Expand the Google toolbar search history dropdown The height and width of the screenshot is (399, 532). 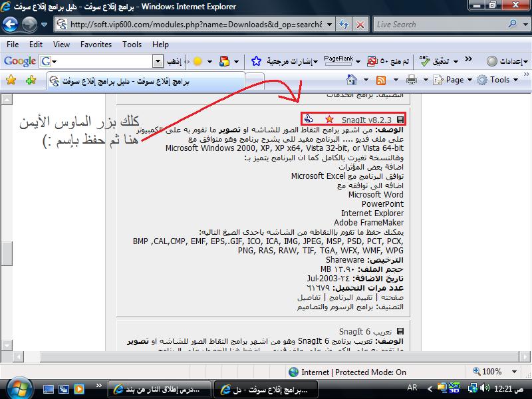(x=158, y=61)
